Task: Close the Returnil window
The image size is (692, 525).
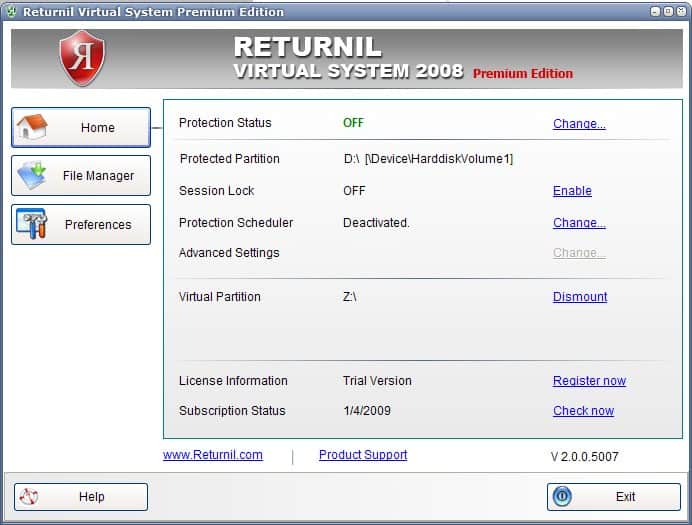Action: [681, 11]
